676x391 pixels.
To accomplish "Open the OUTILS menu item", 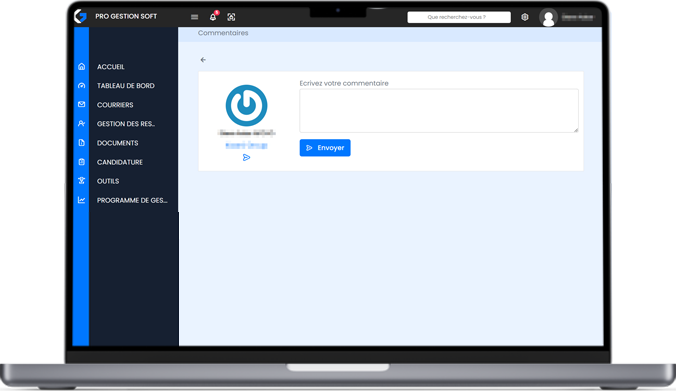I will pos(108,181).
